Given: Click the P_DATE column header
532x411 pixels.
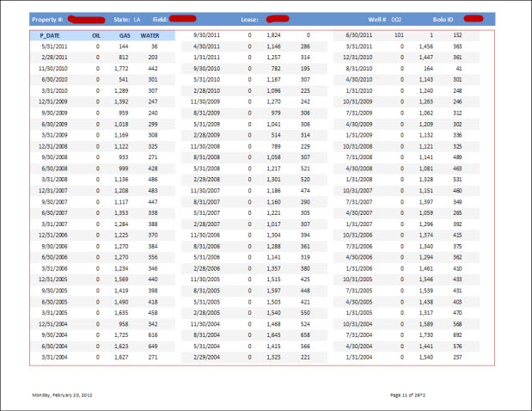Looking at the screenshot, I should click(50, 35).
